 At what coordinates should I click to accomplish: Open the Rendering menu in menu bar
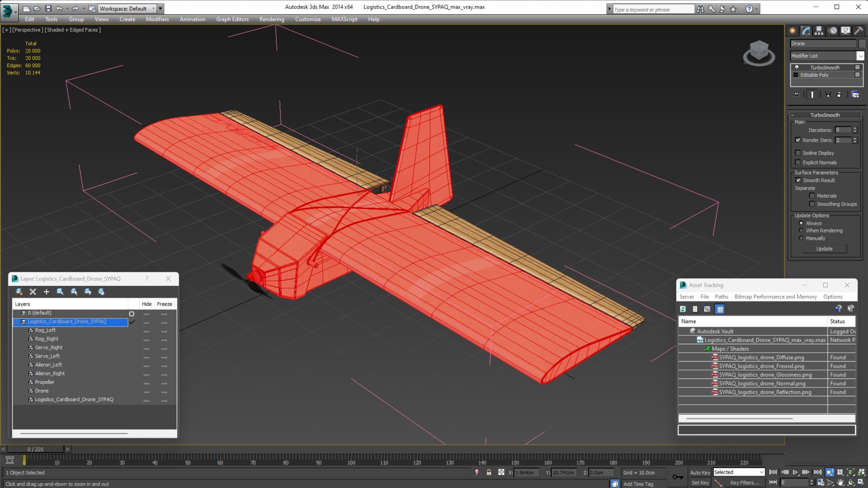coord(271,19)
